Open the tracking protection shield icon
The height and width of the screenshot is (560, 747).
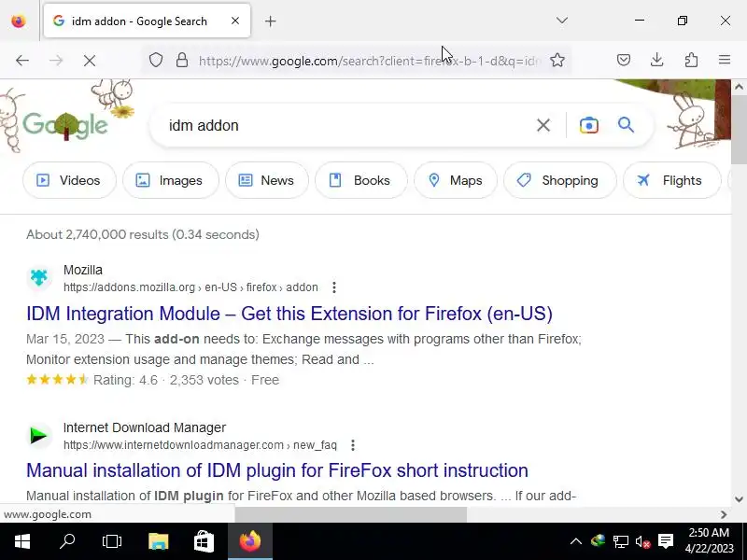[x=156, y=61]
